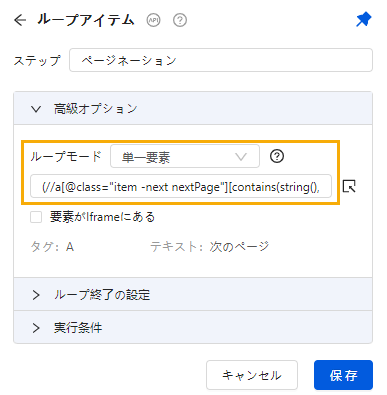Click the キャンセル button
The height and width of the screenshot is (395, 387).
tap(252, 375)
